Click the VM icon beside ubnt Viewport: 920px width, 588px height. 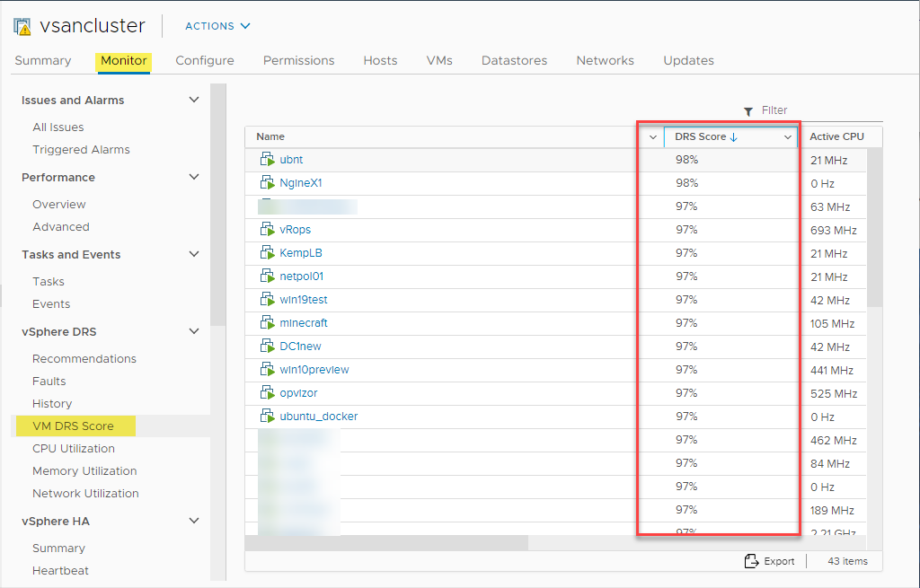(267, 160)
